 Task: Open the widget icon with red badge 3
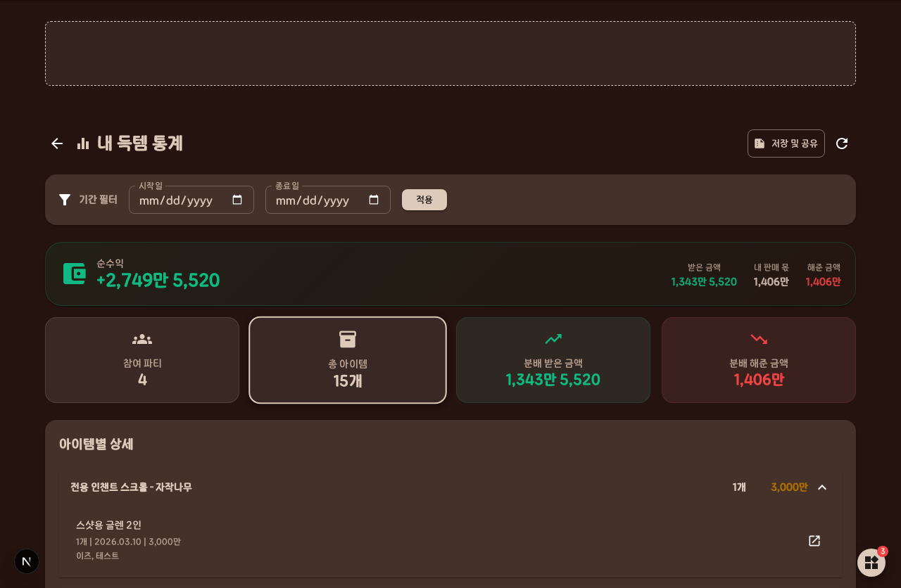pyautogui.click(x=871, y=563)
